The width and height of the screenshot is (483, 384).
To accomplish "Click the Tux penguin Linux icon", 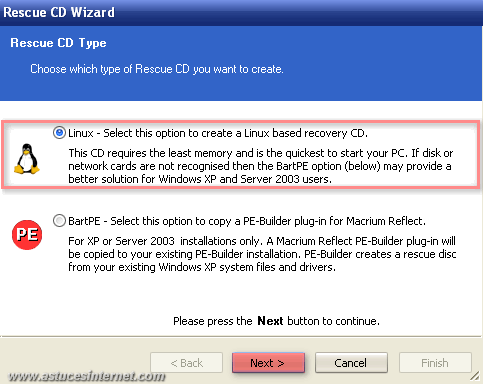I will coord(27,159).
